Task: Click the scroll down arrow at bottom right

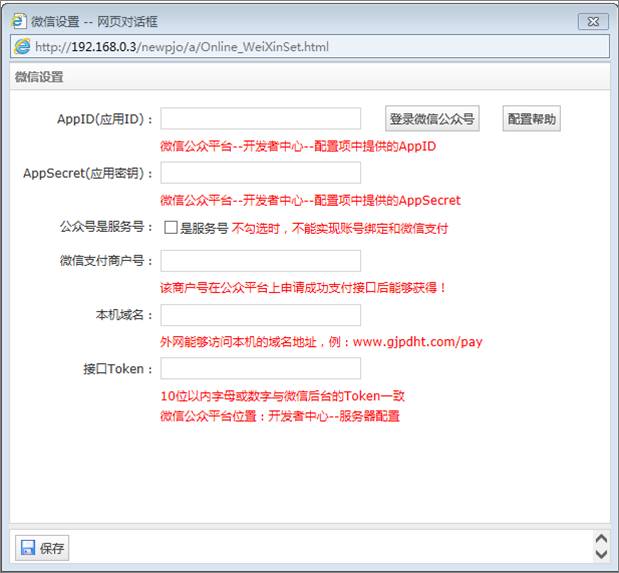Action: tap(601, 554)
